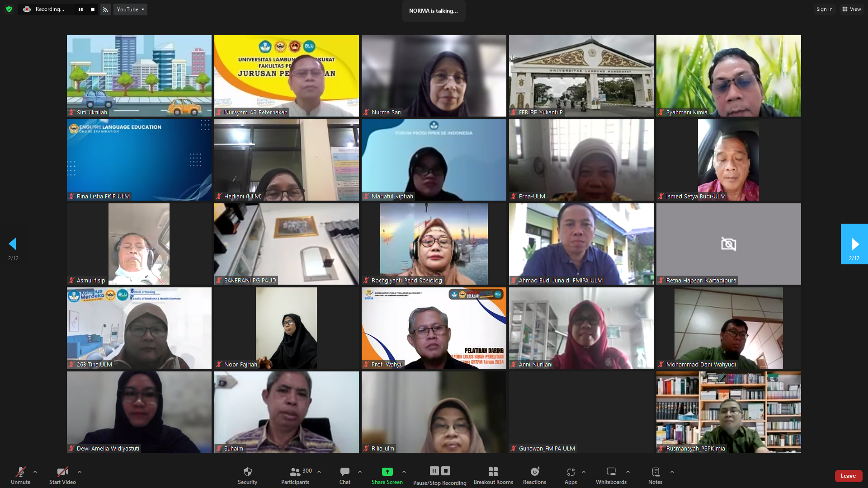This screenshot has width=868, height=488.
Task: Stop recording in the bottom toolbar
Action: tap(446, 471)
